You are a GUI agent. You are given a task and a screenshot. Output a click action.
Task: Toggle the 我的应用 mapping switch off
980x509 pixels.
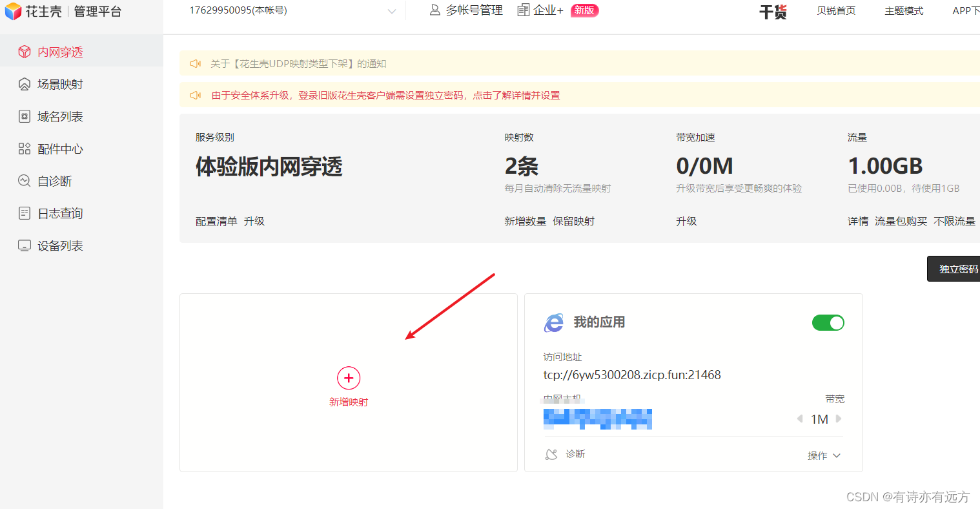pyautogui.click(x=828, y=322)
